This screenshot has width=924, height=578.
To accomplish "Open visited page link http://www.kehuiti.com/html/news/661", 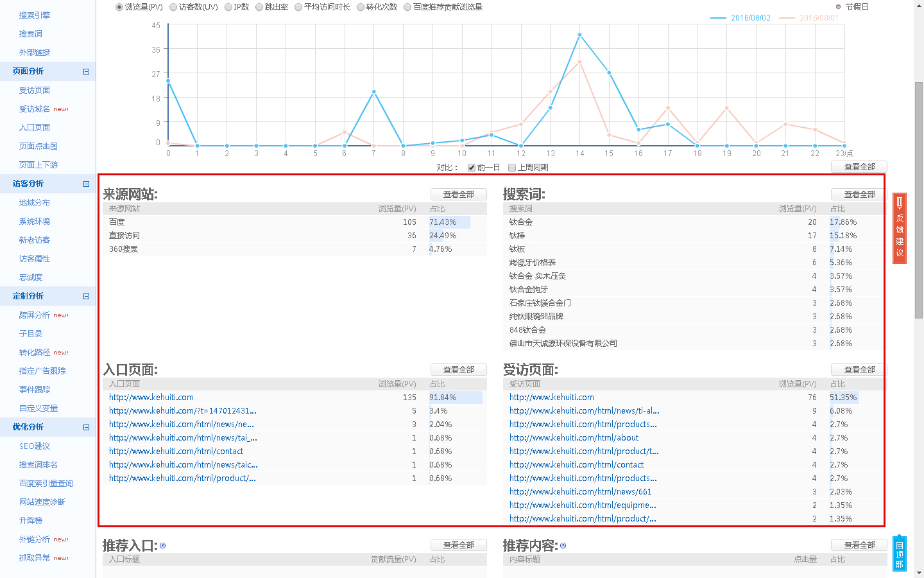I will pyautogui.click(x=581, y=492).
